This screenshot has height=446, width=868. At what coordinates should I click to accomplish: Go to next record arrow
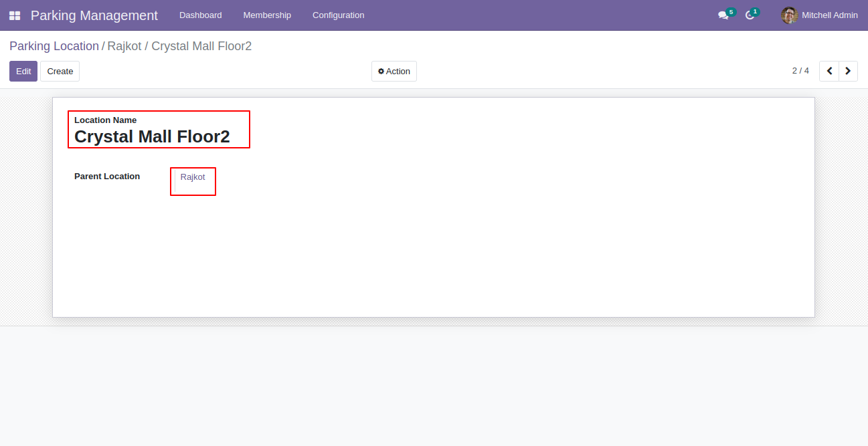click(849, 71)
